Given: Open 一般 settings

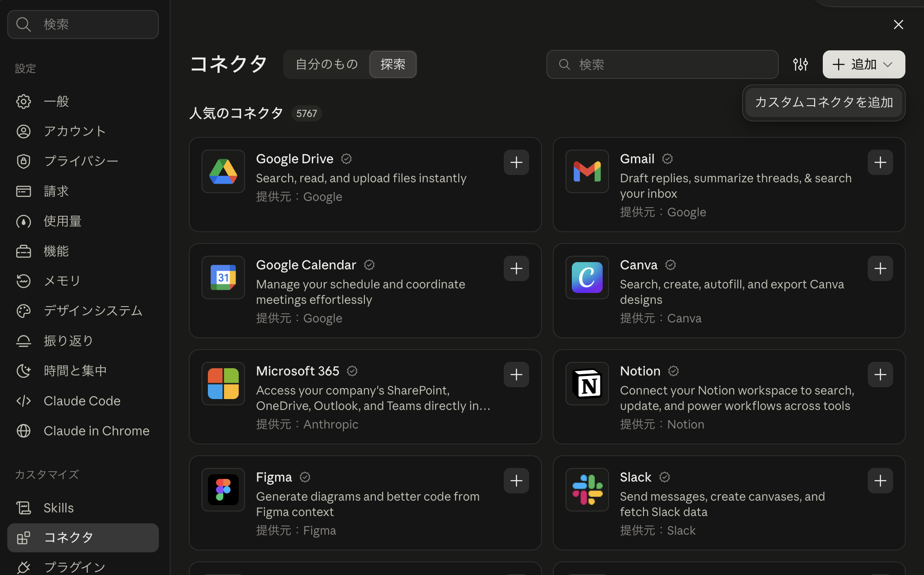Looking at the screenshot, I should [x=83, y=102].
